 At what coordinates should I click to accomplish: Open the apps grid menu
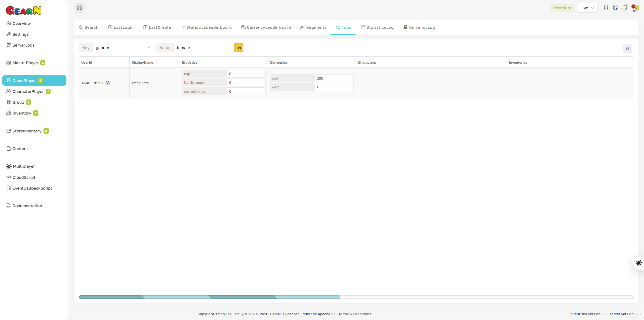point(79,8)
